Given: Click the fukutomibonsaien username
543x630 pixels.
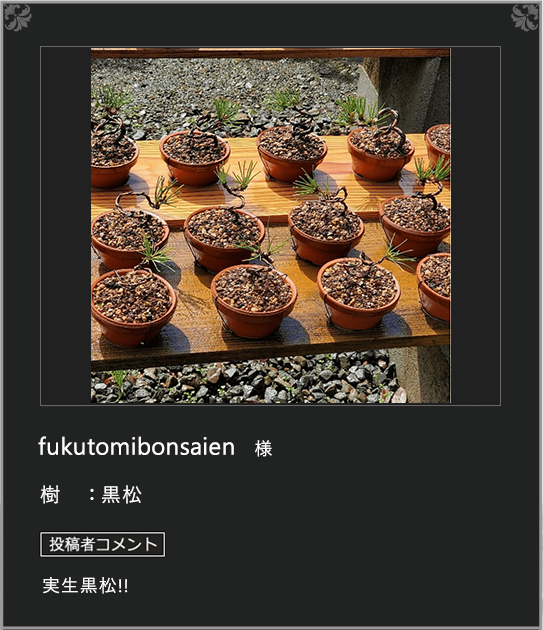Looking at the screenshot, I should click(x=137, y=447).
